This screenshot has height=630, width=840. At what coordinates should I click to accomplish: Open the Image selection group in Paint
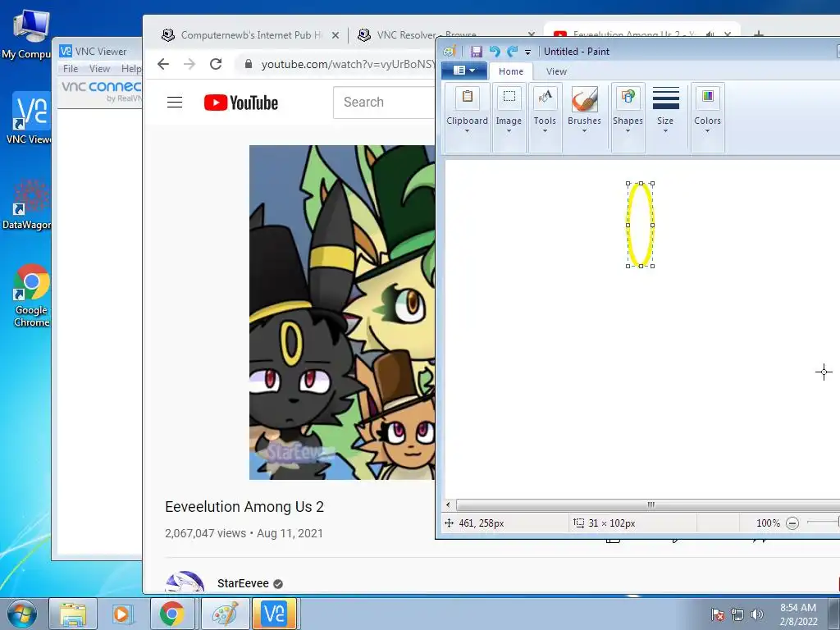[509, 118]
